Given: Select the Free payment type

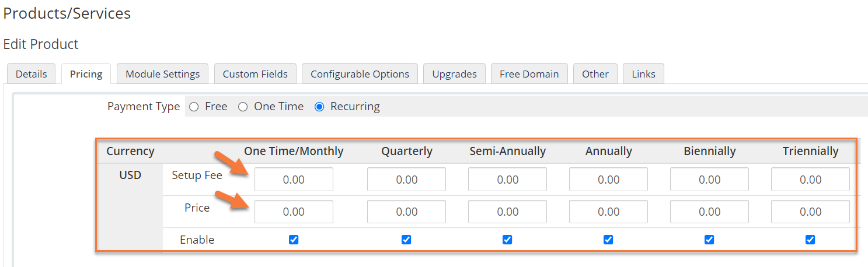Looking at the screenshot, I should click(x=194, y=107).
